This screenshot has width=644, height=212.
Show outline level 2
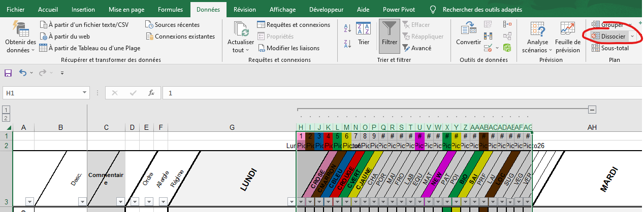pyautogui.click(x=6, y=118)
